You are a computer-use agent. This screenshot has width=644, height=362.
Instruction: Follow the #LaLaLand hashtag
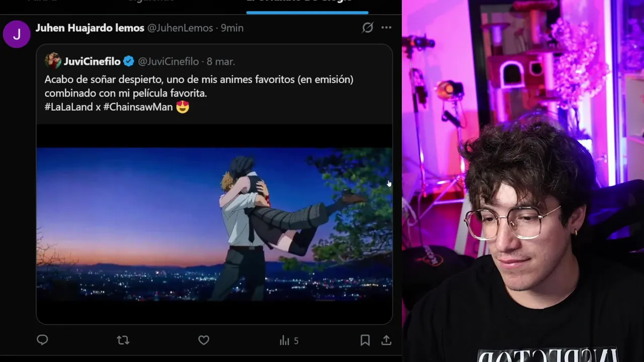click(69, 107)
